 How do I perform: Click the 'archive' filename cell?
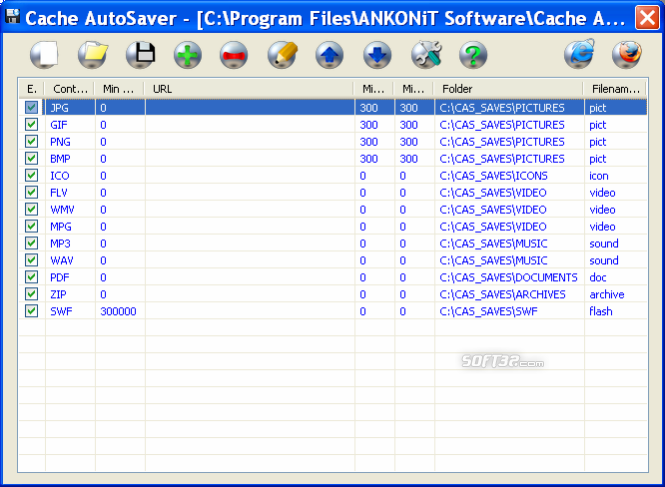click(x=616, y=294)
